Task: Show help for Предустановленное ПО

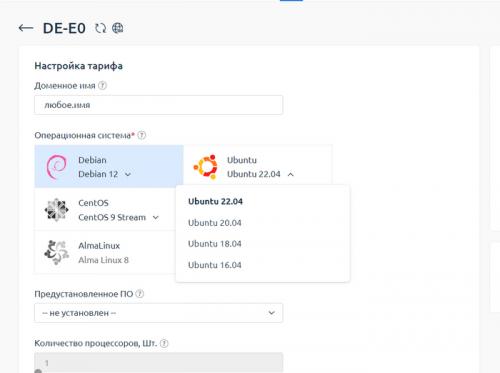Action: point(140,294)
